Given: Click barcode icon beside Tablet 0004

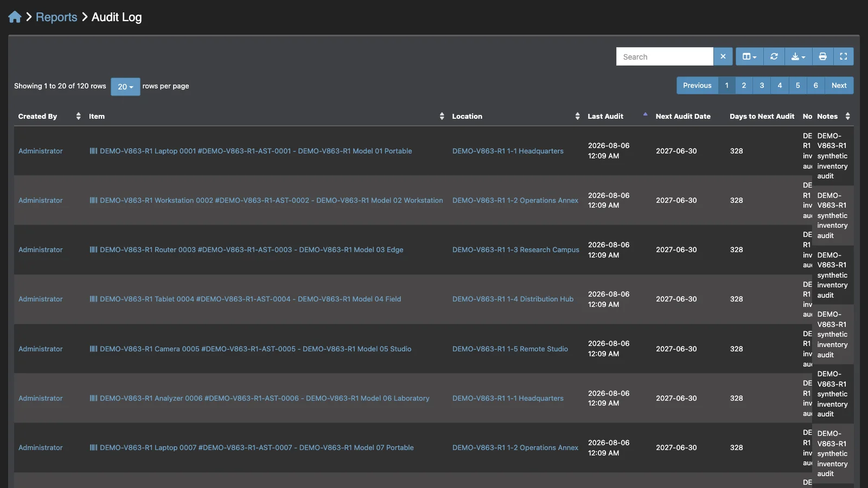Looking at the screenshot, I should 93,299.
